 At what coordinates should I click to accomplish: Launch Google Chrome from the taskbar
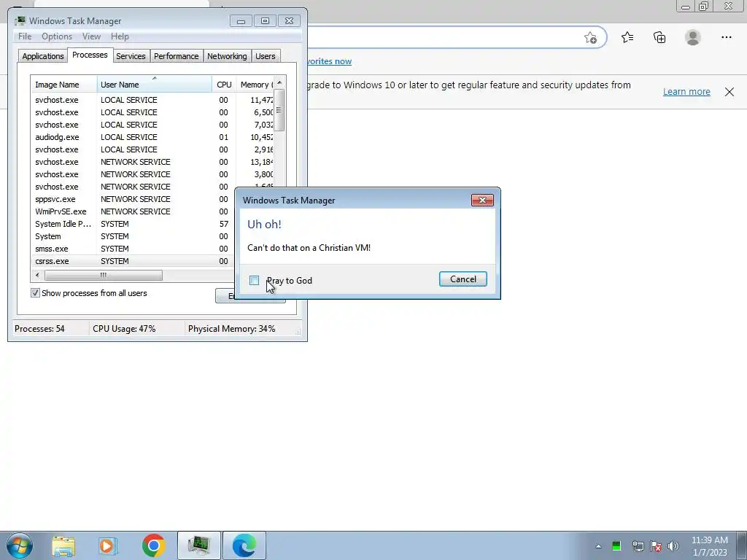click(x=153, y=545)
